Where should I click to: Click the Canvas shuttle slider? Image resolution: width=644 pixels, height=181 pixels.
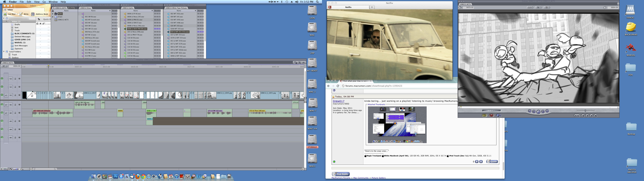(x=585, y=110)
